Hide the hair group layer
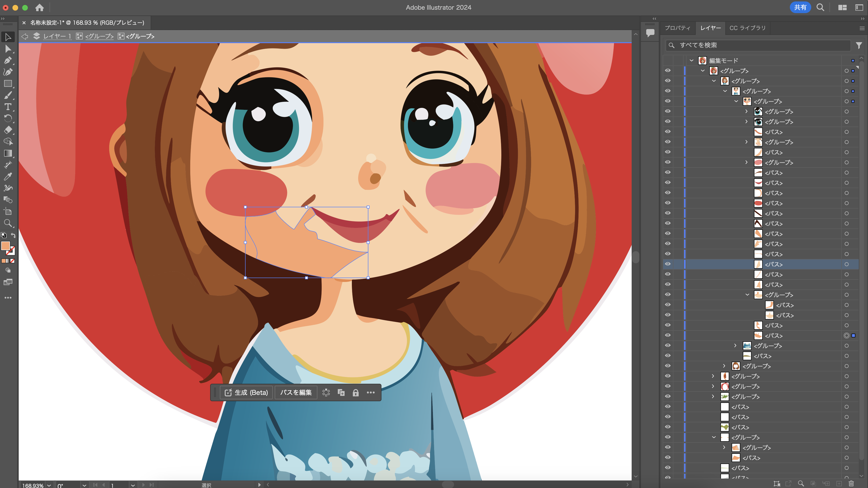 668,366
